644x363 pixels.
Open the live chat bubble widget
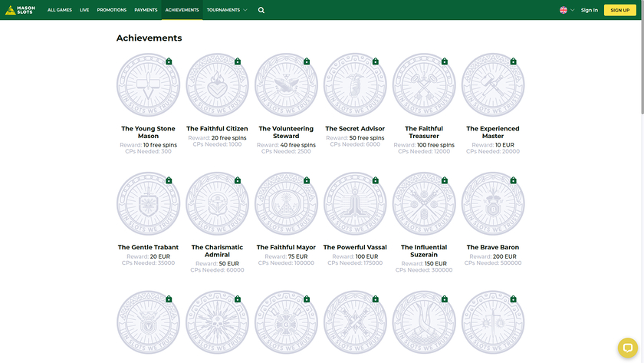(627, 347)
